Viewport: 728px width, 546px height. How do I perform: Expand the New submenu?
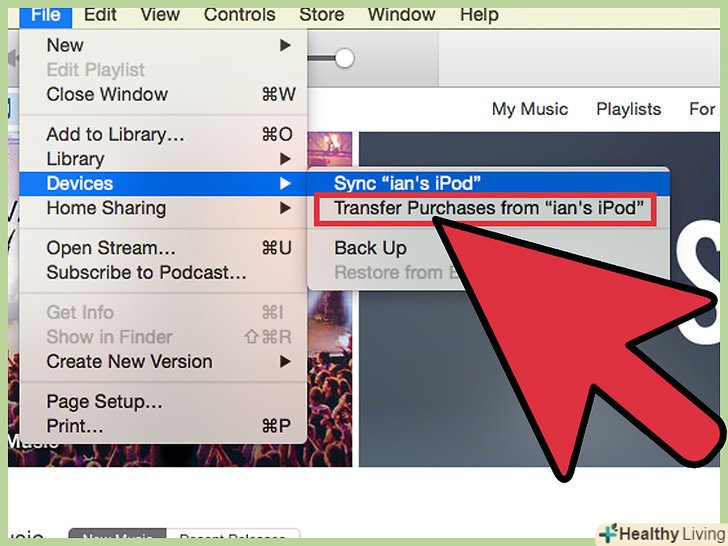163,46
